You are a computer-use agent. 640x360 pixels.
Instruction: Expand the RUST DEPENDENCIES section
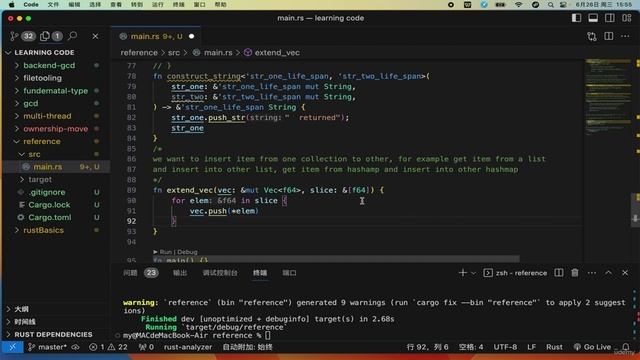[x=53, y=334]
